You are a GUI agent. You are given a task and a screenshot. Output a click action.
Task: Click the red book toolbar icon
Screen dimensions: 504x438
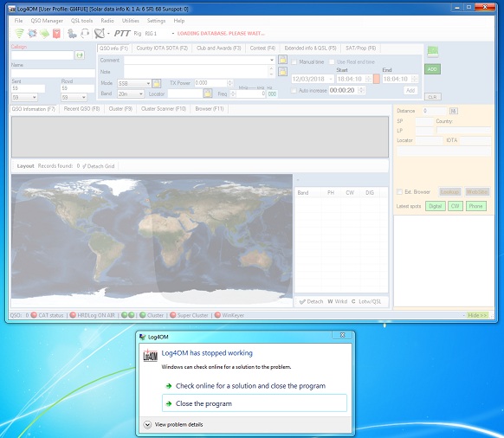[56, 33]
